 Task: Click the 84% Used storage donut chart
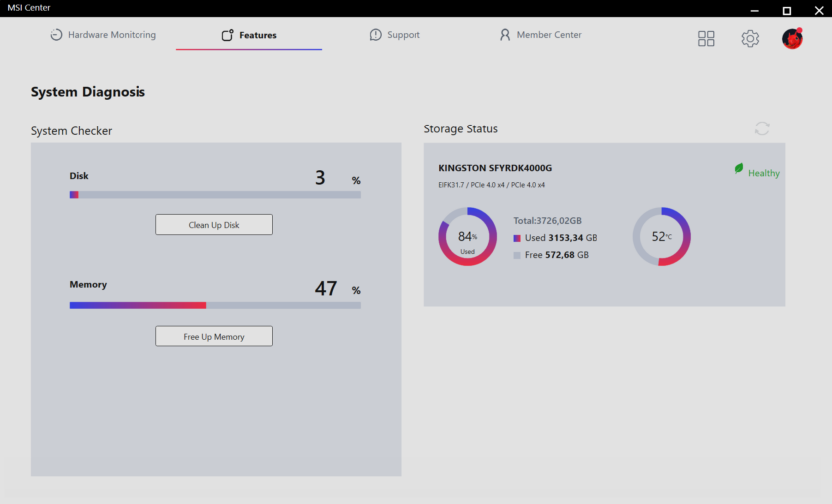[467, 237]
